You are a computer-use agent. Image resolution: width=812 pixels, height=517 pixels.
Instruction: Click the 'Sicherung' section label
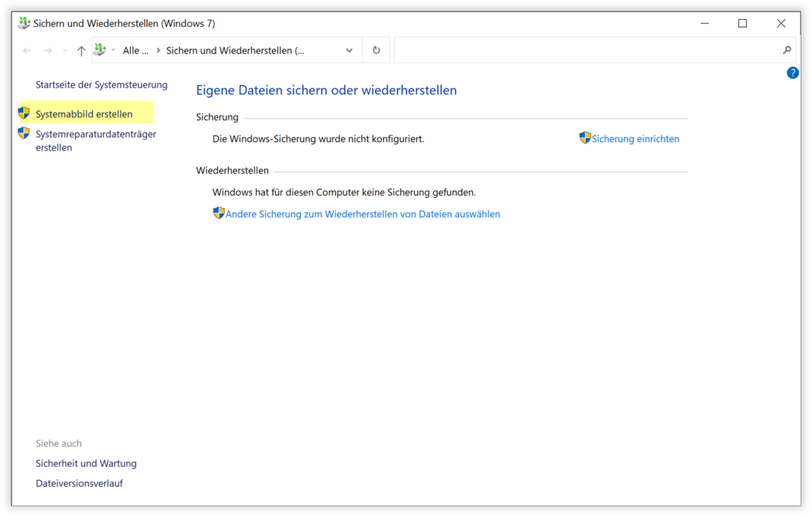[x=217, y=117]
